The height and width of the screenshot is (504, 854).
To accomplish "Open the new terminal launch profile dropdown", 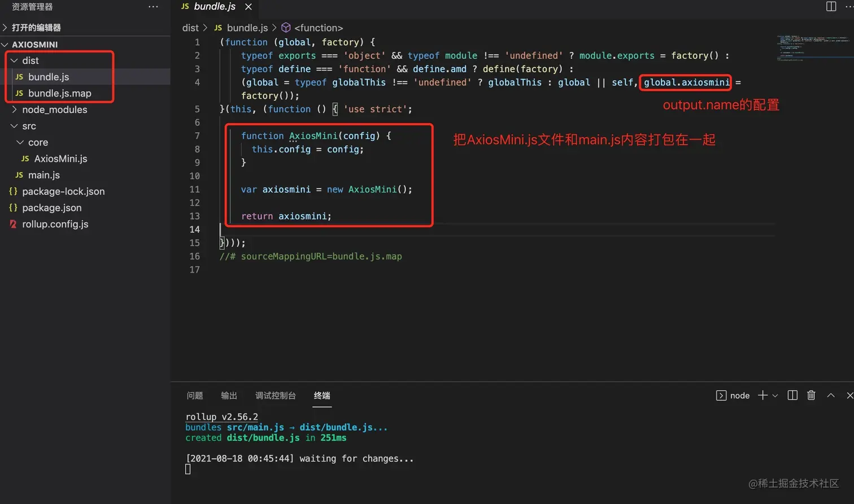I will click(x=775, y=396).
